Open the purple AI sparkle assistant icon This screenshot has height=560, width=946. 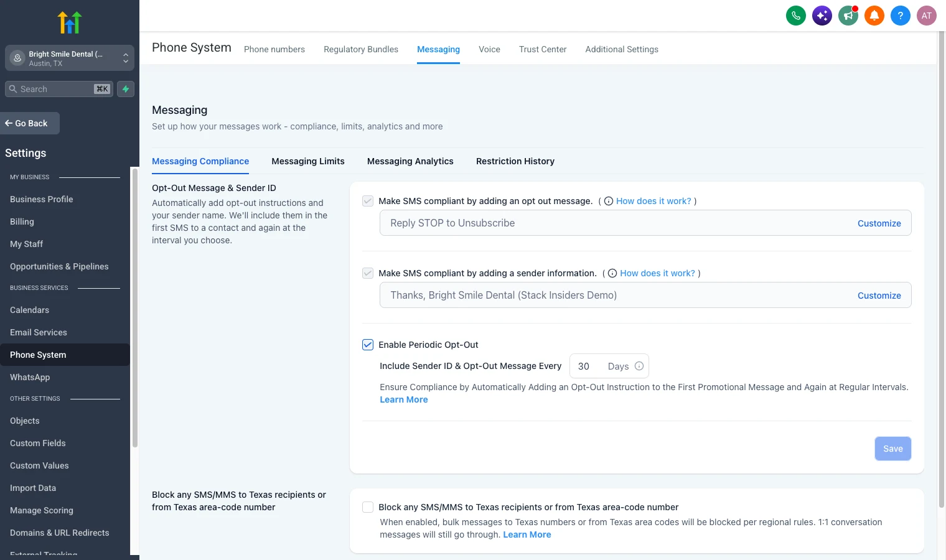coord(822,16)
